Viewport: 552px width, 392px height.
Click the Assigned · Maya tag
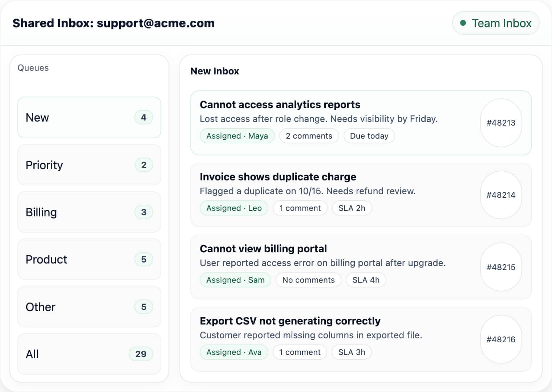237,136
